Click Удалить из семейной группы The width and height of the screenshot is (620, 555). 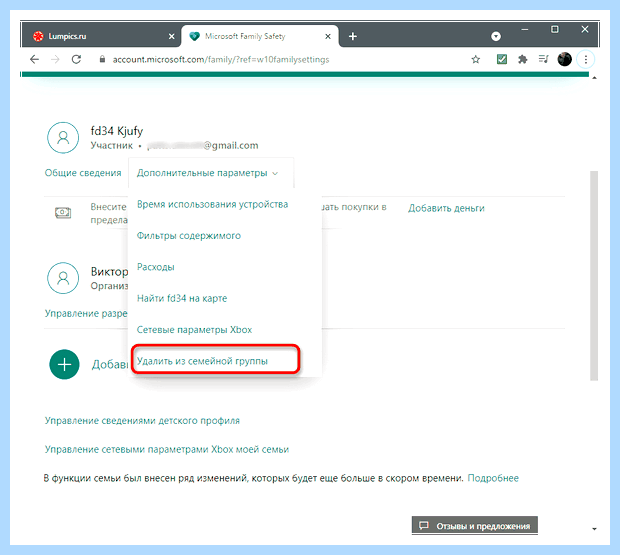[202, 361]
